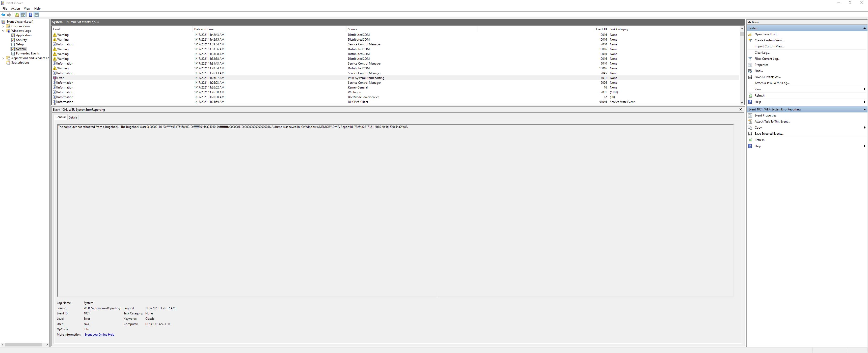
Task: Toggle Show/Hide Action Pane toolbar icon
Action: click(36, 15)
